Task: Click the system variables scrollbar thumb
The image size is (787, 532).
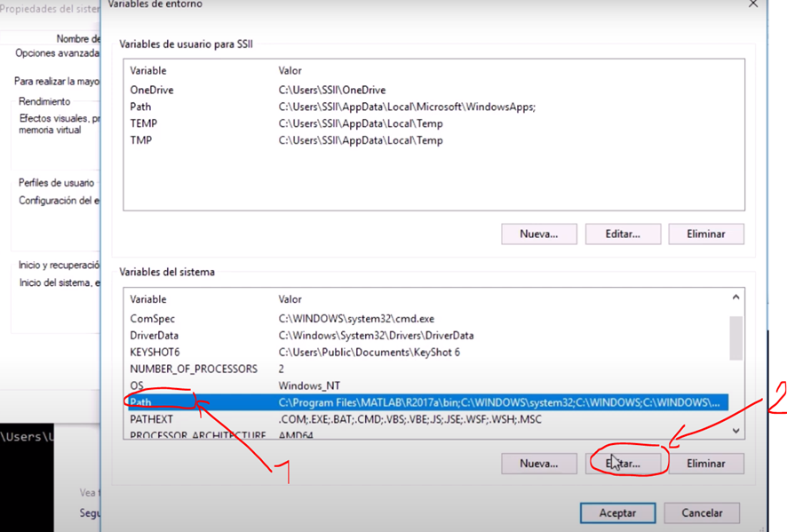Action: coord(735,337)
